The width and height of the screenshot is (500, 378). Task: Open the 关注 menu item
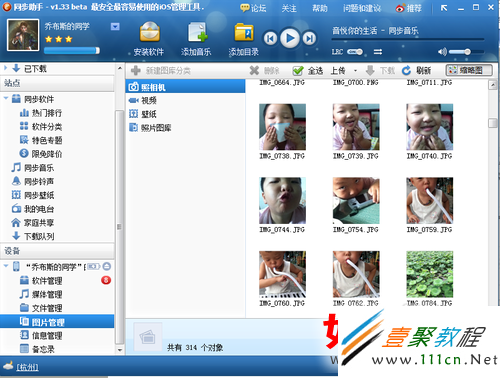[x=289, y=8]
